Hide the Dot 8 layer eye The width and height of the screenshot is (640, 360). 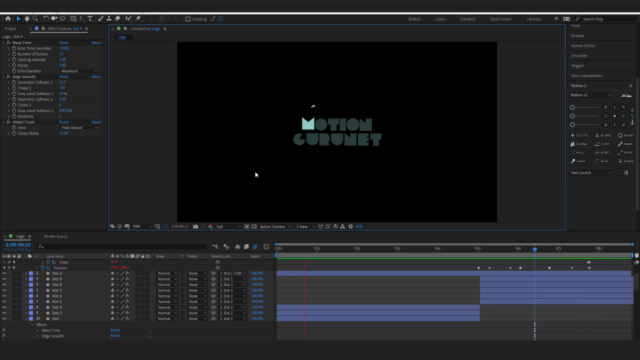[4, 285]
